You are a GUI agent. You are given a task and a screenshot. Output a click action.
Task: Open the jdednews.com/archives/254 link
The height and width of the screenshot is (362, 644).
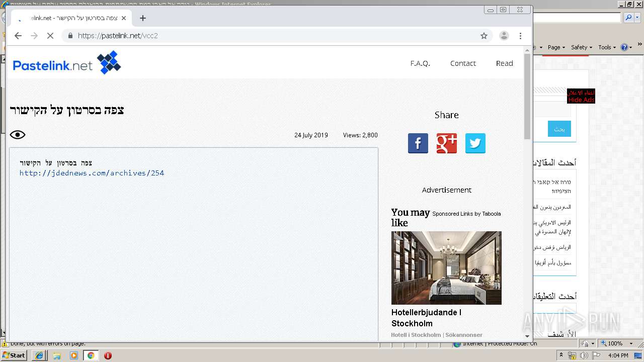coord(92,173)
